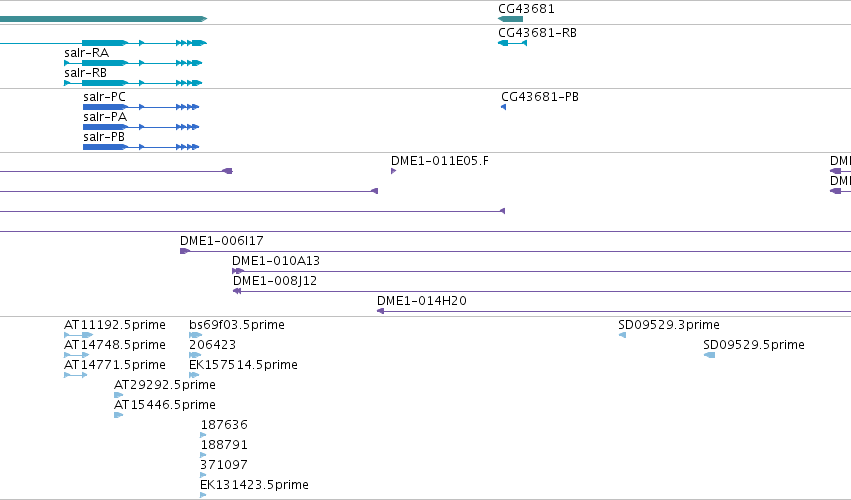Click the AT11192.5prime label
This screenshot has width=851, height=500.
pyautogui.click(x=115, y=325)
